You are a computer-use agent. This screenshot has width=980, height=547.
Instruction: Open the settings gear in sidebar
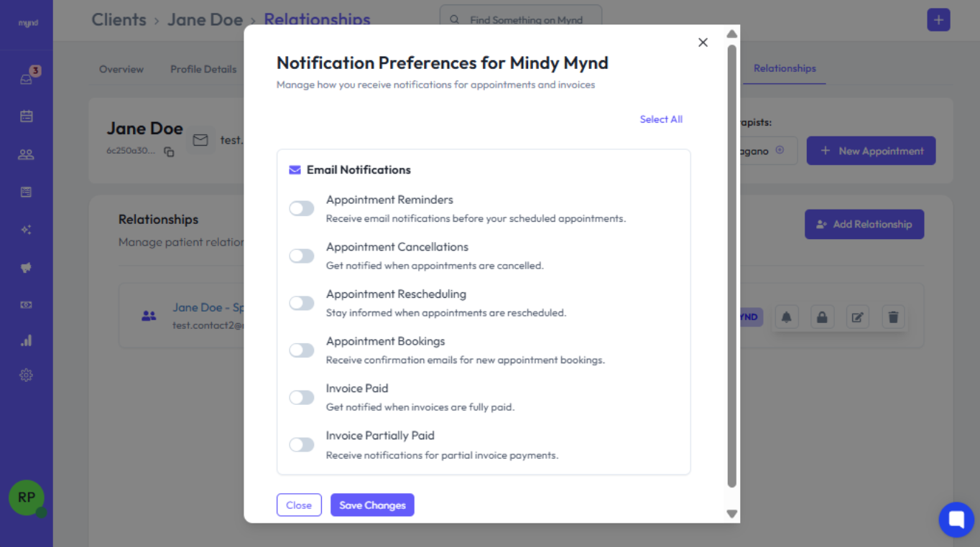27,375
